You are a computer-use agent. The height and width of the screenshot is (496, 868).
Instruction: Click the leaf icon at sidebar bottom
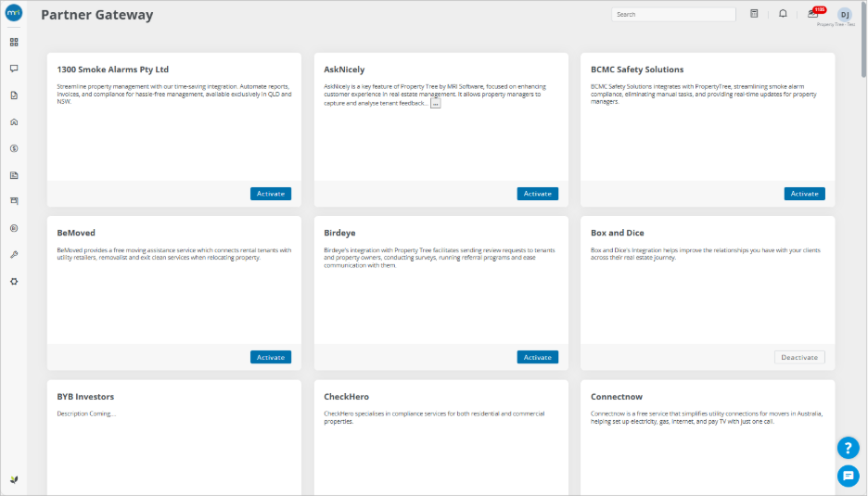tap(14, 479)
